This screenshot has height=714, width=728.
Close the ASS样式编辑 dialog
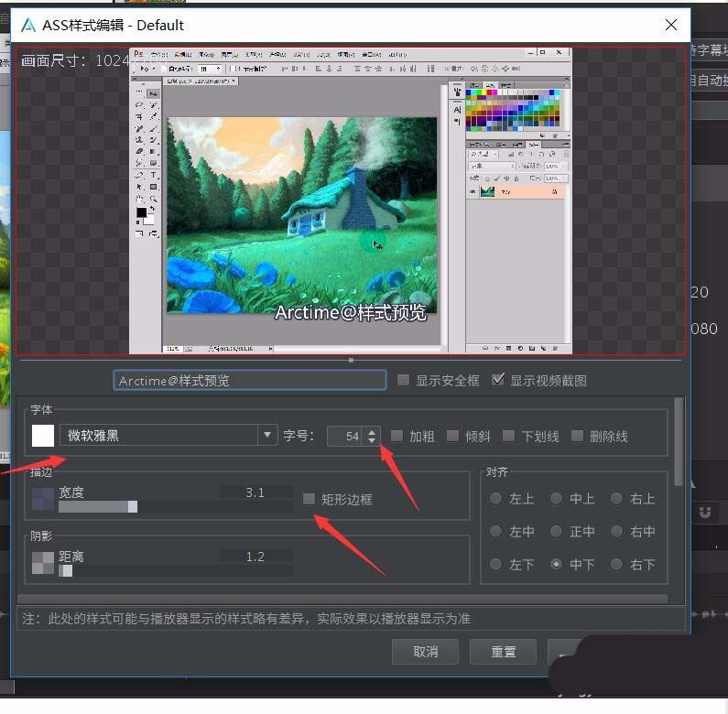(671, 25)
